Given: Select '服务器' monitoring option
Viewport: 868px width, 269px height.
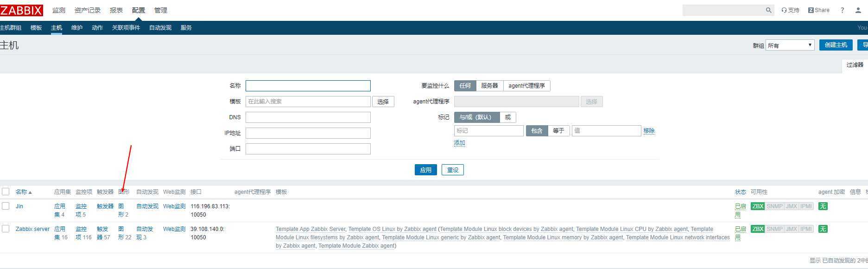Looking at the screenshot, I should coord(489,86).
